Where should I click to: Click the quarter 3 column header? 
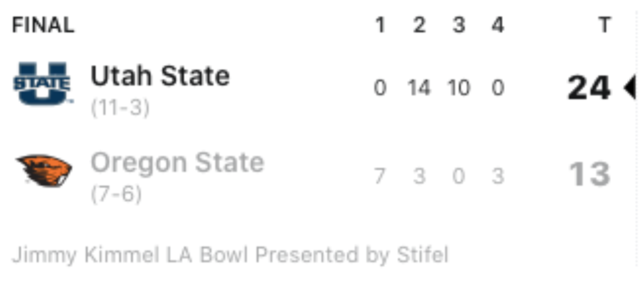(459, 25)
